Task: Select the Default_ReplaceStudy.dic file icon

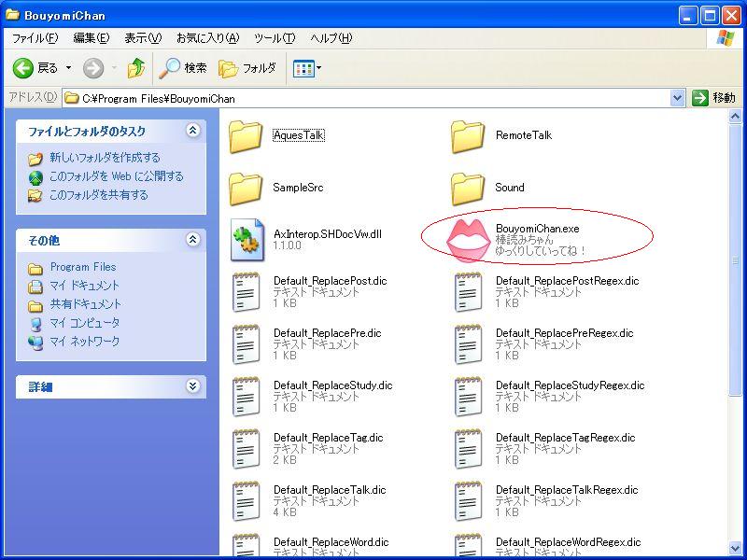Action: click(x=247, y=397)
